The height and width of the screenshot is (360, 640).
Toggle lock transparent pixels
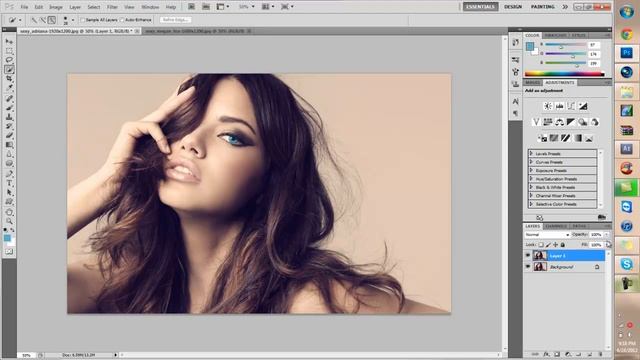[x=541, y=245]
